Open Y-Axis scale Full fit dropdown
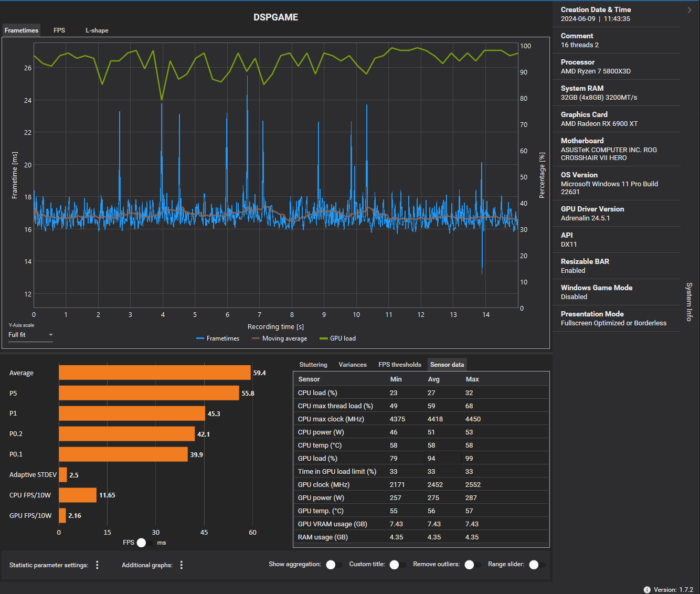 pos(30,335)
